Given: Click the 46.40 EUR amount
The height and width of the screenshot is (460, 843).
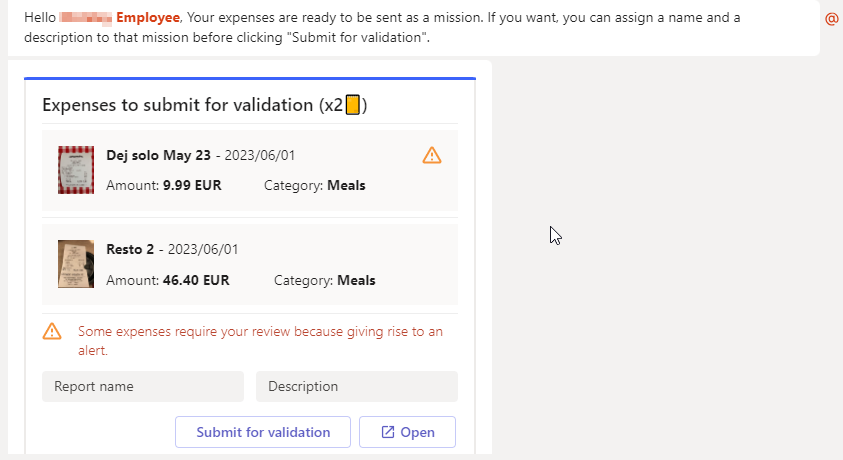Looking at the screenshot, I should tap(196, 280).
